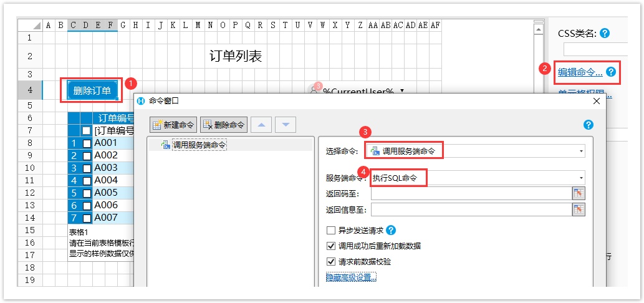Select row header 2
This screenshot has width=644, height=303.
pos(29,56)
